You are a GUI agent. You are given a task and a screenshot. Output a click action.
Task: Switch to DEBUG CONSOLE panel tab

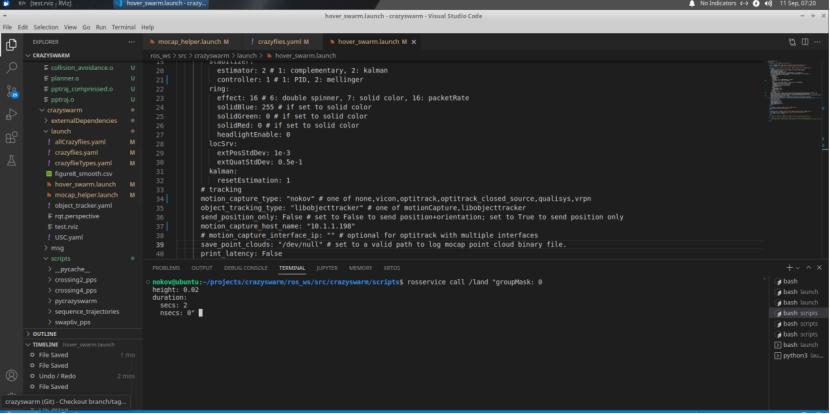pos(246,268)
